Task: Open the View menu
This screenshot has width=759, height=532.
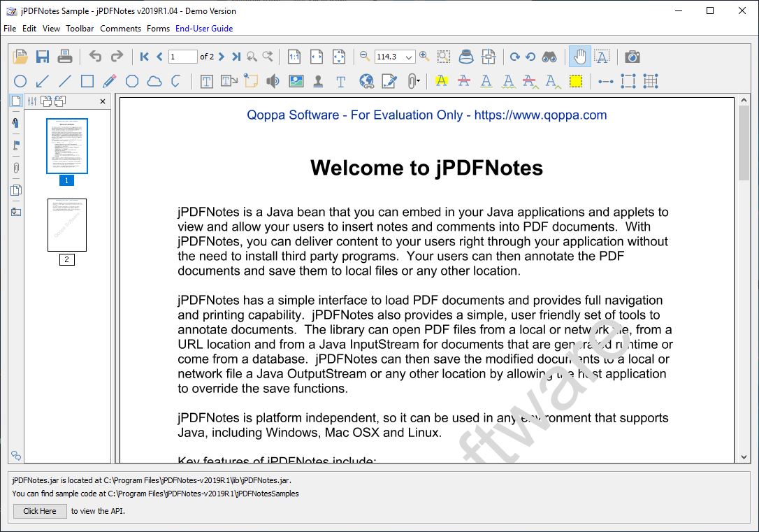Action: 51,29
